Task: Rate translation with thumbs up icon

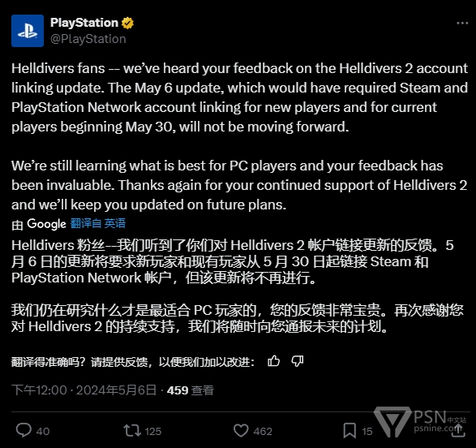Action: (x=273, y=361)
